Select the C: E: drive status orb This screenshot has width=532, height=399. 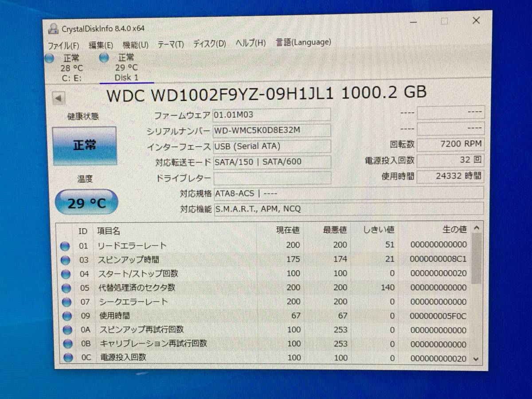tap(49, 58)
